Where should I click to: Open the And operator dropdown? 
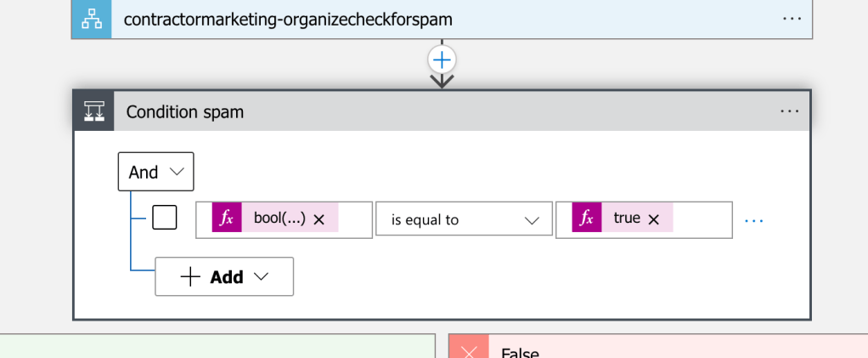tap(155, 172)
